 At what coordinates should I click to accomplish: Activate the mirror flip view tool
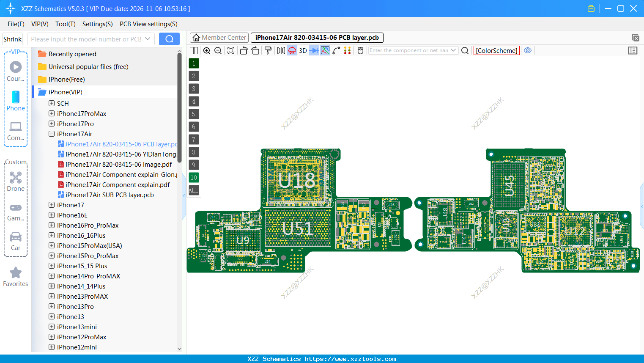280,50
